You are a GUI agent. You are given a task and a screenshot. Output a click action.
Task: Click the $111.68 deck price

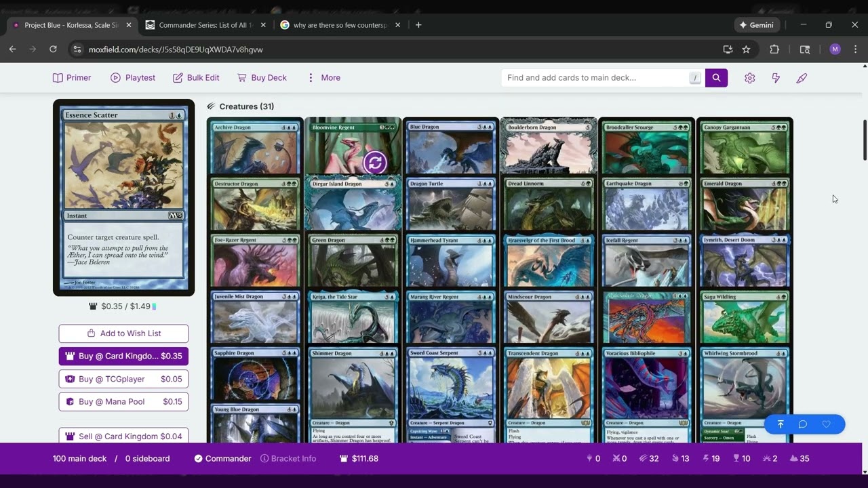(x=359, y=459)
